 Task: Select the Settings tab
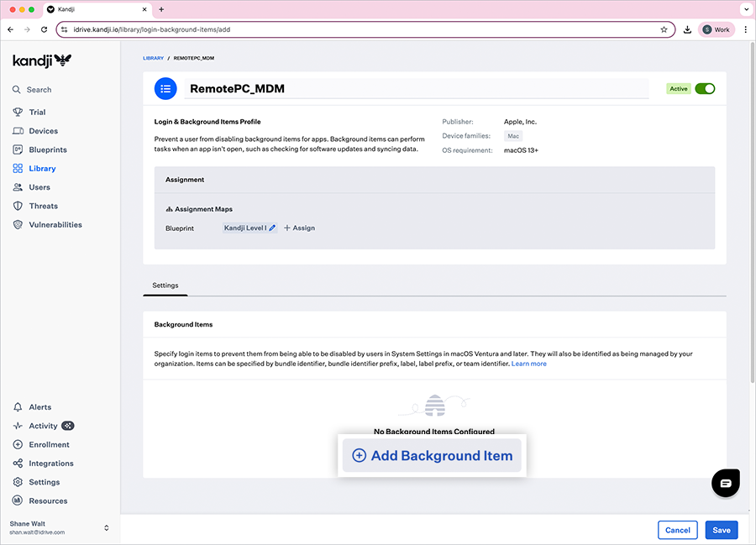tap(165, 286)
